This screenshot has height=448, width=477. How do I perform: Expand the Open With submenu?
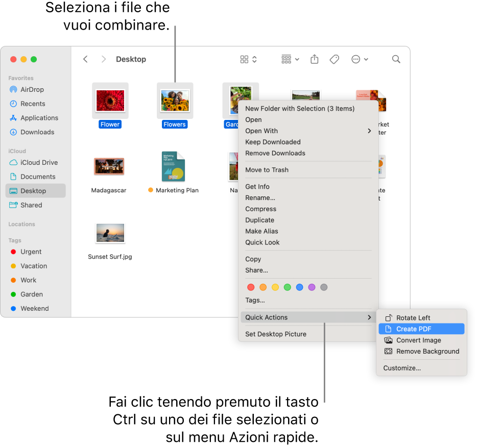click(308, 131)
